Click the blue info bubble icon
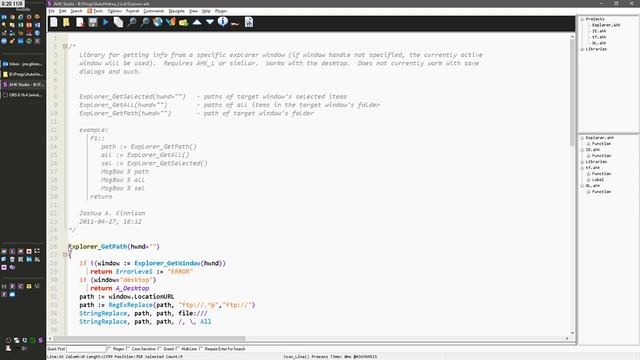This screenshot has width=640, height=360. click(x=223, y=22)
